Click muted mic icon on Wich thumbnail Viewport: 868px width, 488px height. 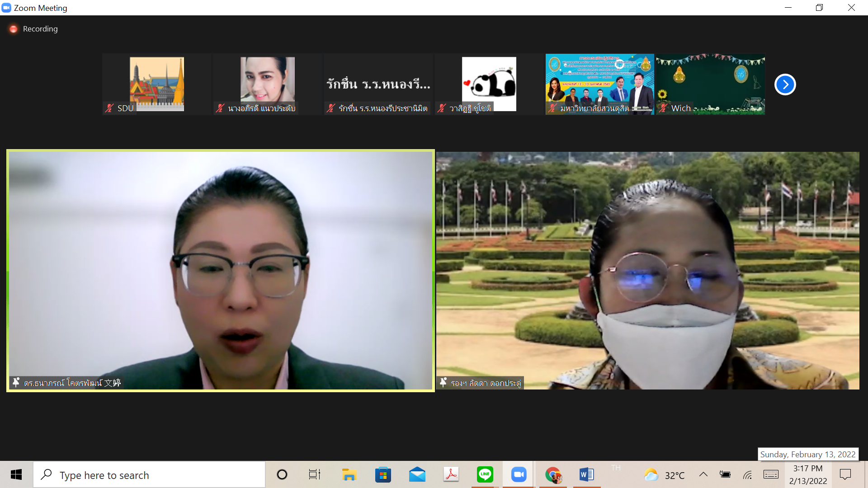[x=663, y=108]
